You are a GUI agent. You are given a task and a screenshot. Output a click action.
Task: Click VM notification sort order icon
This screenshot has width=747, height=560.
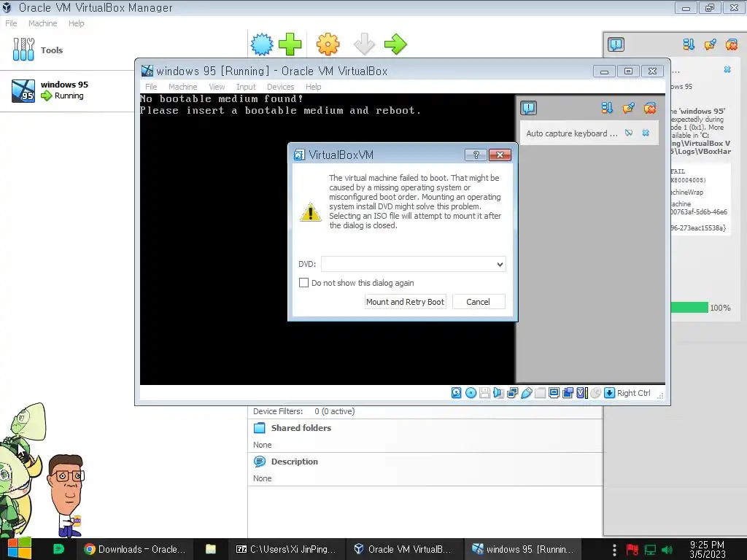607,108
